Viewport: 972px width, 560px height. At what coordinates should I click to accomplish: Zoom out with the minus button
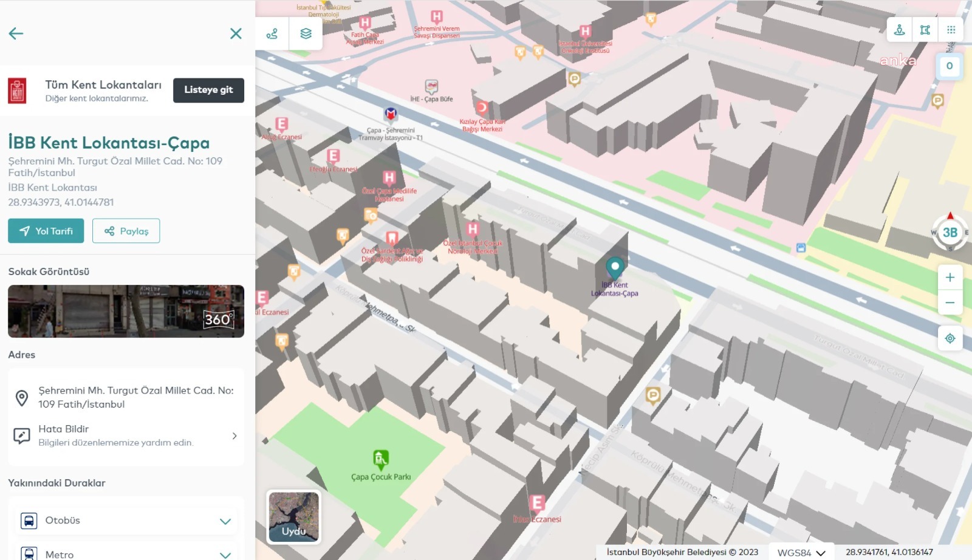(950, 302)
